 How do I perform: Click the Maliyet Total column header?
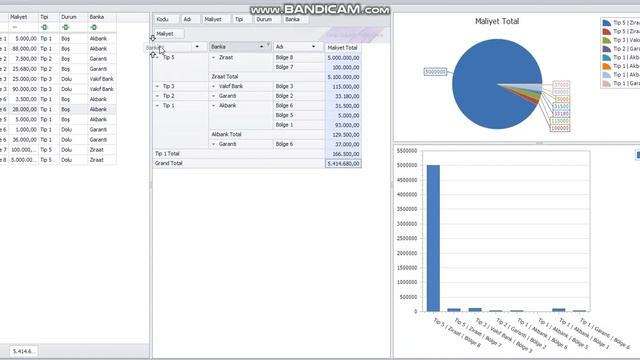[x=343, y=47]
